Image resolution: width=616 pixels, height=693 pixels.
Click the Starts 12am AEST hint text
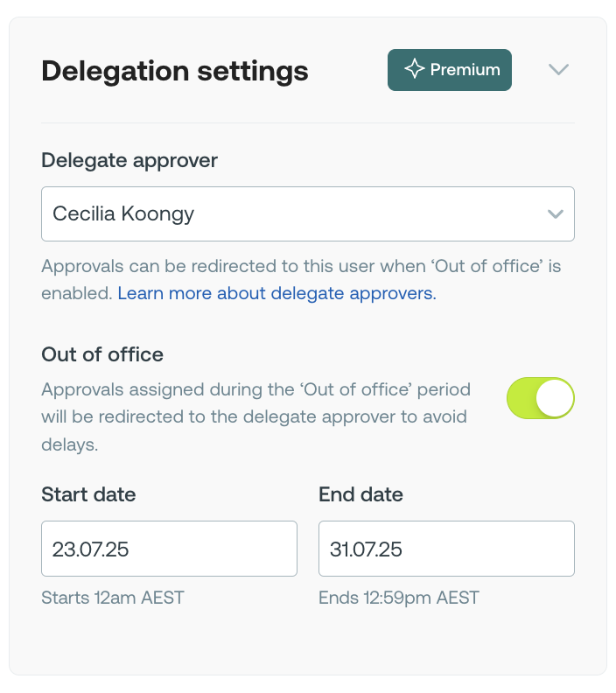tap(113, 598)
